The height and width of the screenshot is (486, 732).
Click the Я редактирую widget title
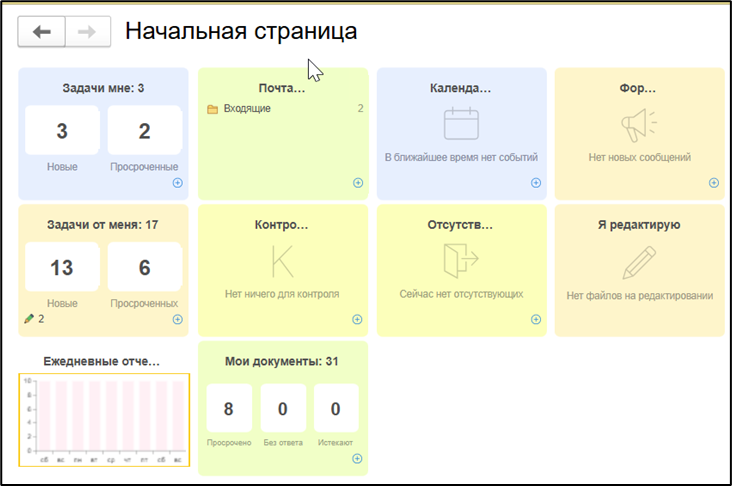coord(639,225)
